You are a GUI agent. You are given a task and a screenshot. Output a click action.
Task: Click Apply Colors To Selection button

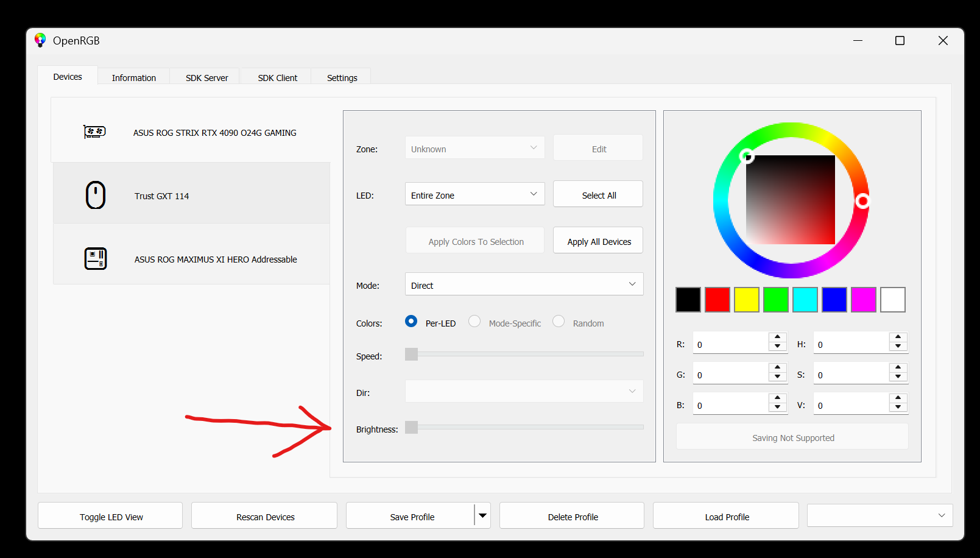[x=475, y=241]
